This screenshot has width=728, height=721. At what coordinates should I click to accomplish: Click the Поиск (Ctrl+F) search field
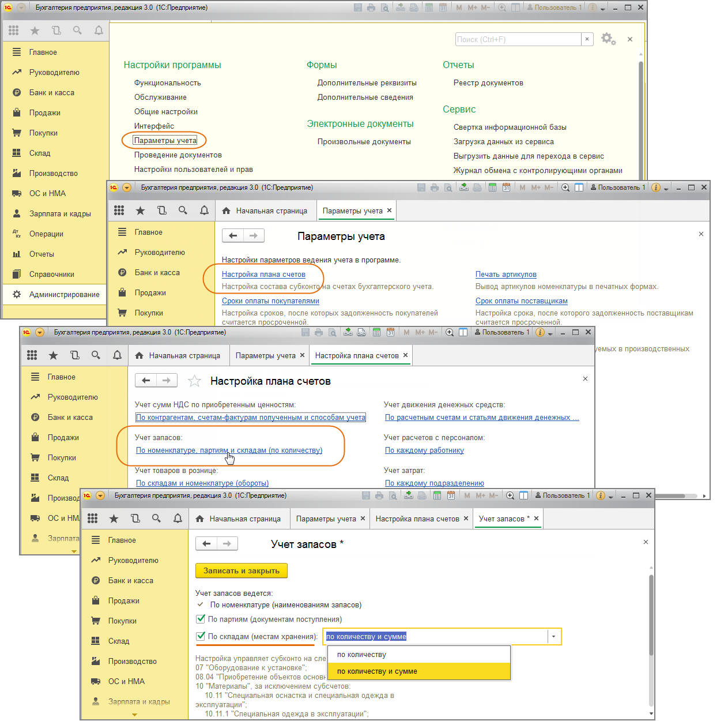518,39
